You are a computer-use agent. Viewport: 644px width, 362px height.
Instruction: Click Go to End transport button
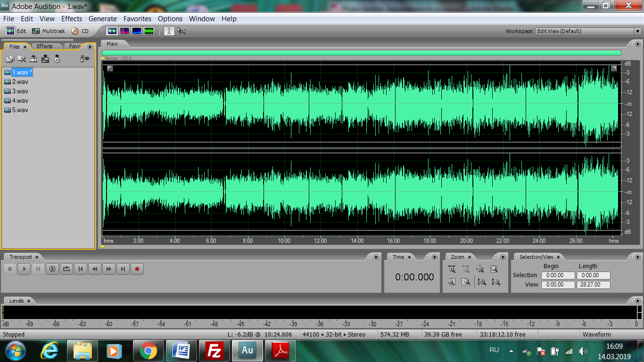pos(123,269)
